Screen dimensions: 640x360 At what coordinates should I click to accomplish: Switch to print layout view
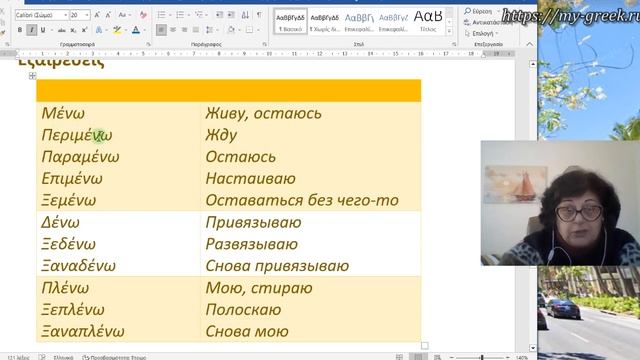418,357
